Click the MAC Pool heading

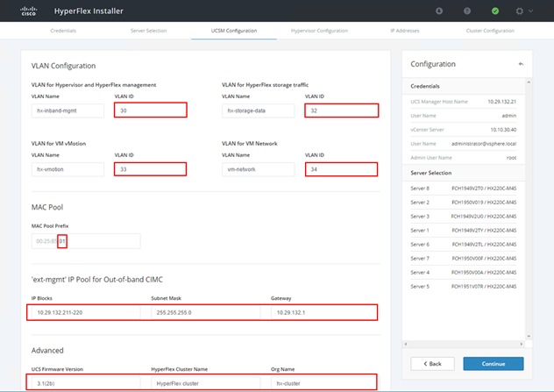tap(47, 207)
